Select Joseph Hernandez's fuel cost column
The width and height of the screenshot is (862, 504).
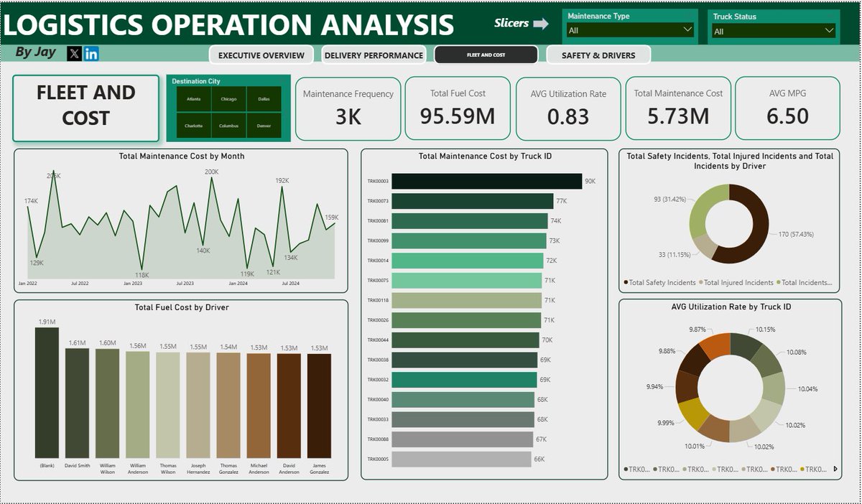(x=198, y=406)
